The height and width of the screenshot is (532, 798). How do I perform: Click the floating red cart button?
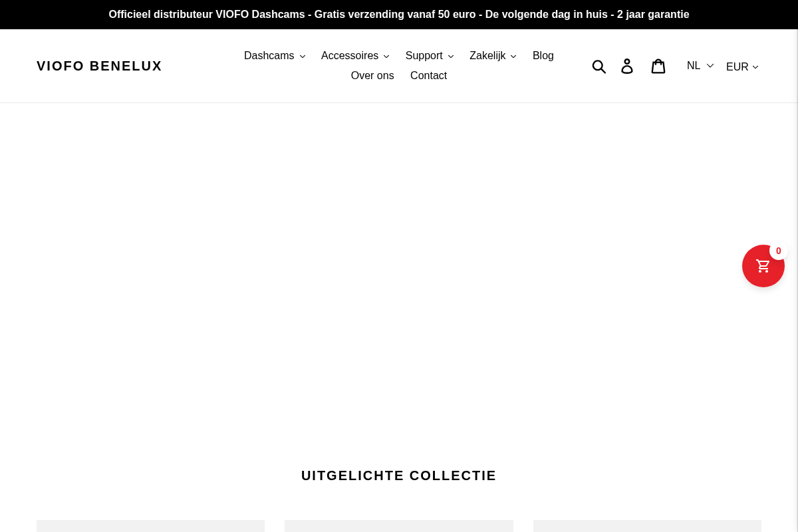[x=763, y=266]
